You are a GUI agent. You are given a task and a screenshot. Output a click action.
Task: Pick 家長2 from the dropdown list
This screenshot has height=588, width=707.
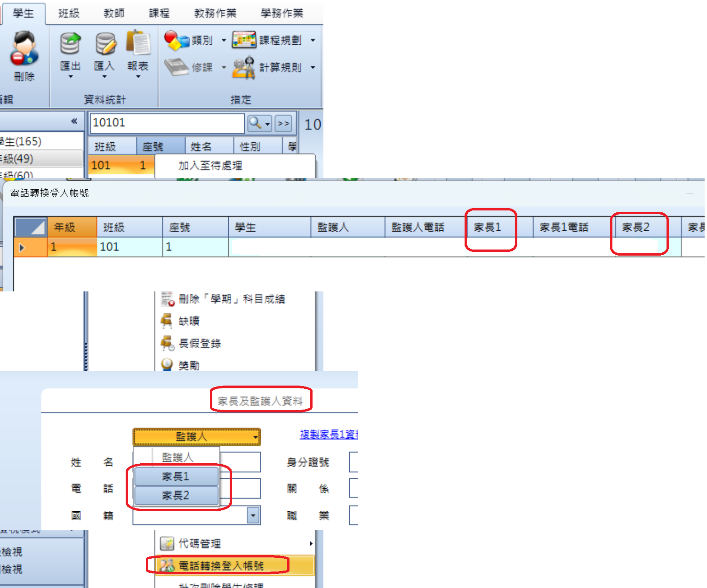177,495
